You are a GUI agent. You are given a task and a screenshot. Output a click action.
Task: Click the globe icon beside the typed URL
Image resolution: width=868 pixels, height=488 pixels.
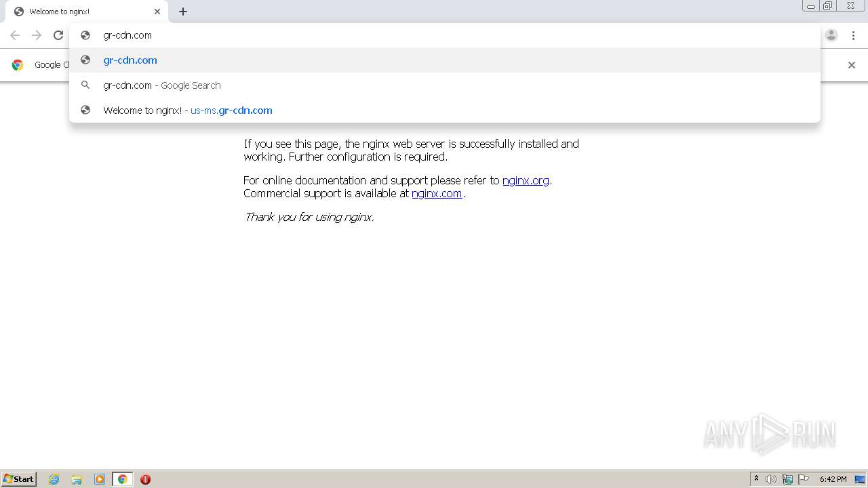click(85, 35)
